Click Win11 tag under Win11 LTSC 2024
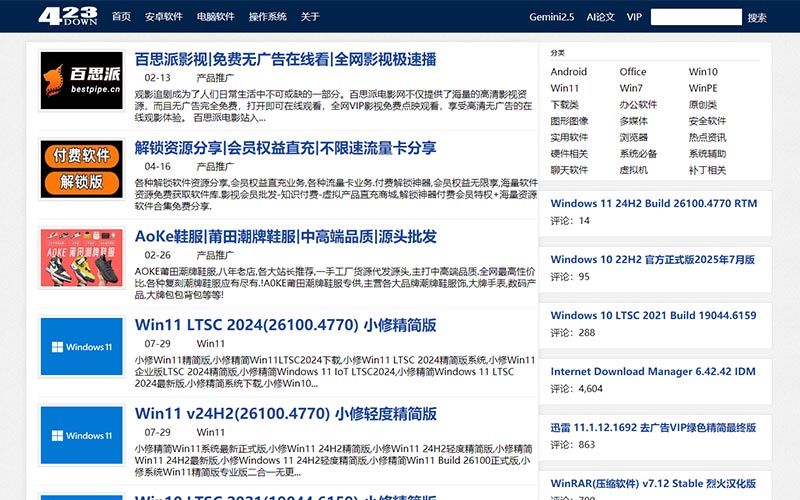The image size is (800, 500). tap(211, 344)
